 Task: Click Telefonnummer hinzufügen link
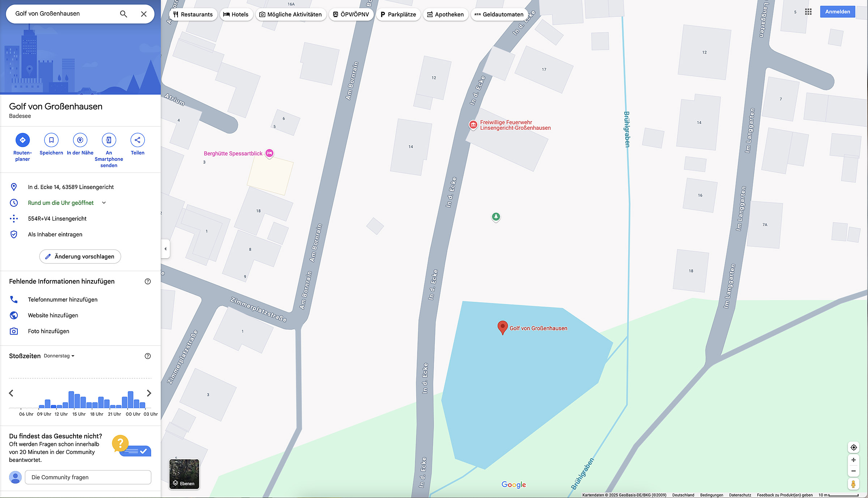pyautogui.click(x=63, y=300)
